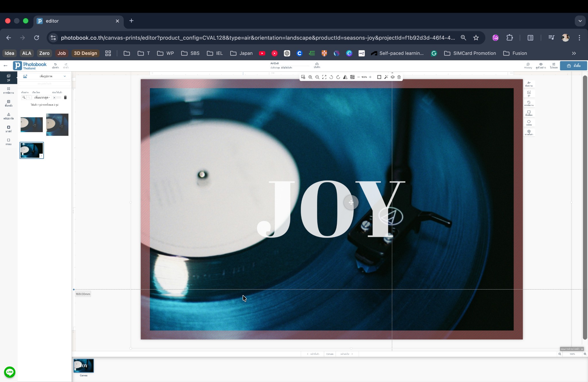Rotate image counterclockwise icon

point(331,77)
